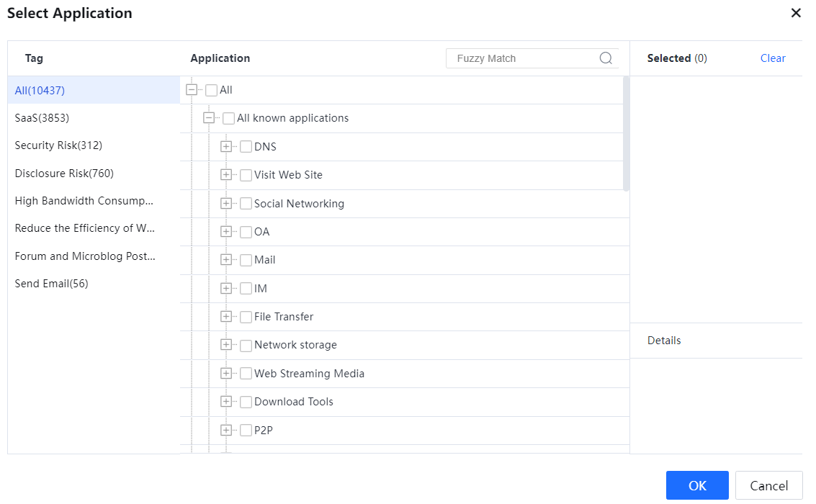Expand the File Transfer category
The width and height of the screenshot is (816, 504).
pos(226,317)
